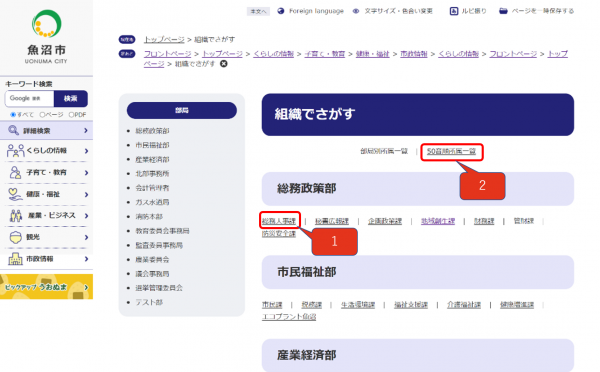Select 教育委員会事務局 in 部局 list

[162, 231]
